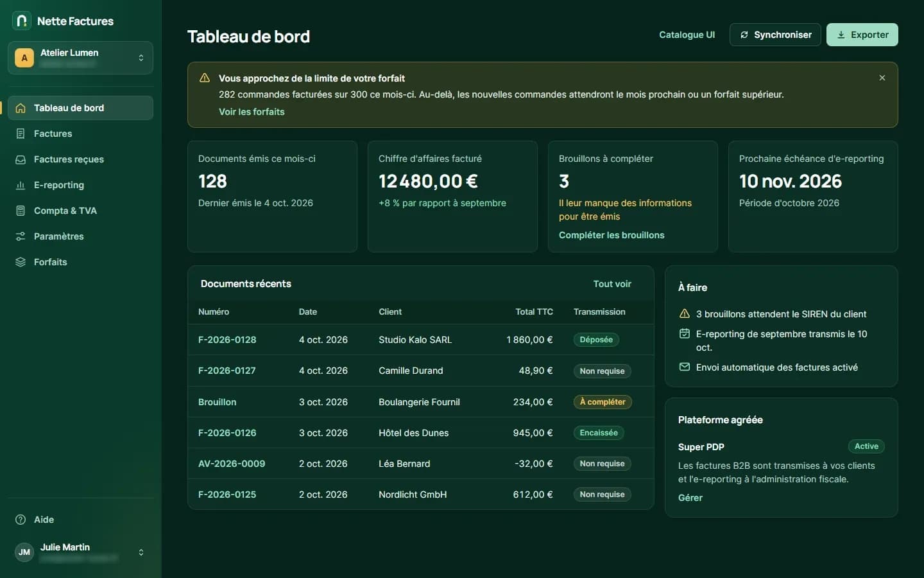Open invoice F-2026-0126
This screenshot has width=924, height=578.
[227, 433]
